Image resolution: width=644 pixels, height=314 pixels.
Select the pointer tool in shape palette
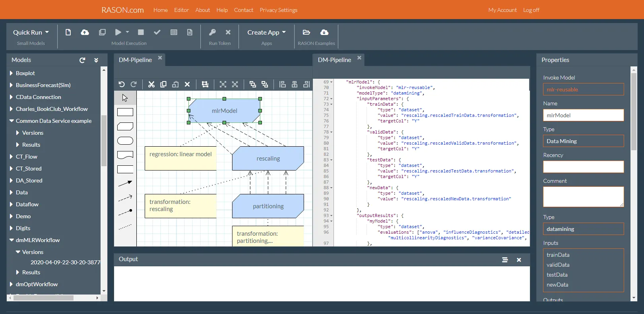pos(125,98)
